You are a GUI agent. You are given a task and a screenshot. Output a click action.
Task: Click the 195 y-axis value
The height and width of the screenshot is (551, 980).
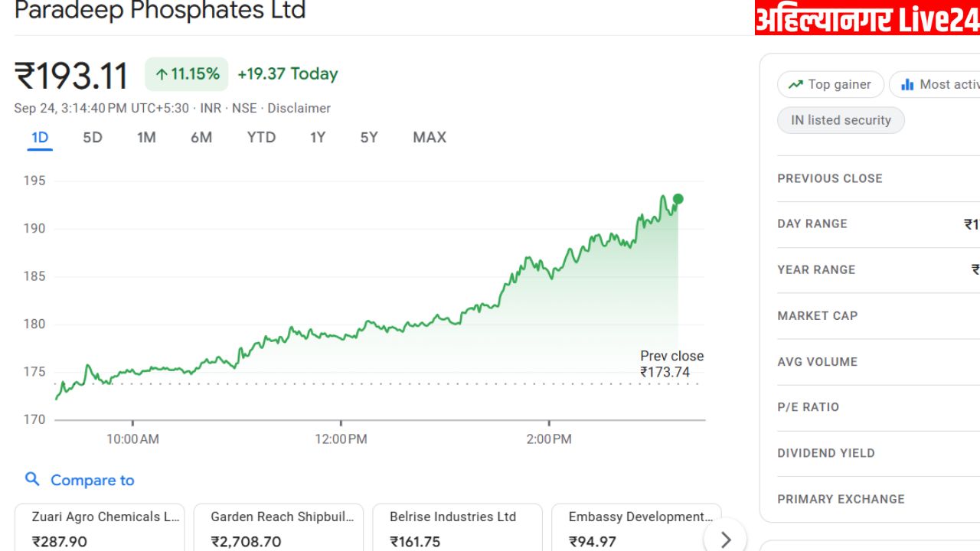click(34, 181)
